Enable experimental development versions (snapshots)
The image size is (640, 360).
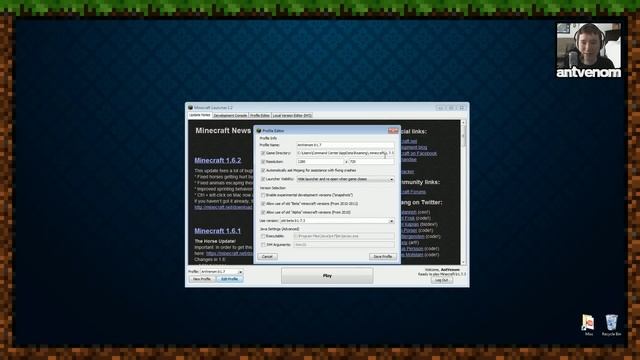pos(263,195)
